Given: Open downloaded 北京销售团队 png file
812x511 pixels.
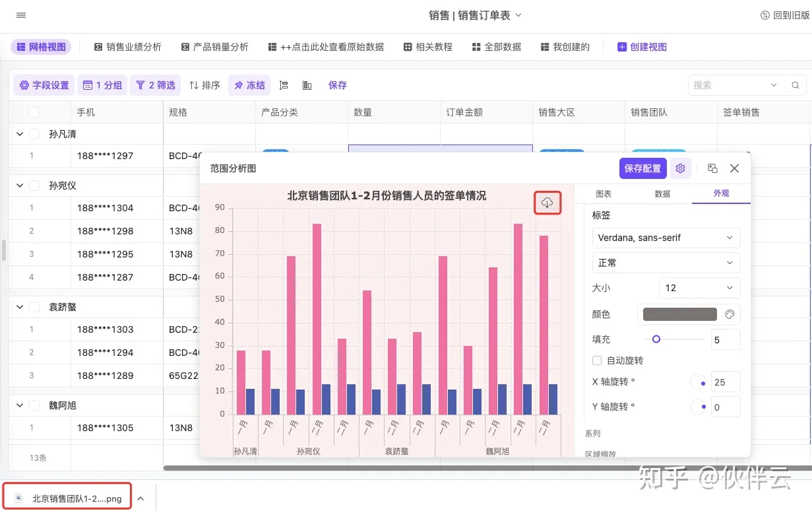Looking at the screenshot, I should point(69,498).
